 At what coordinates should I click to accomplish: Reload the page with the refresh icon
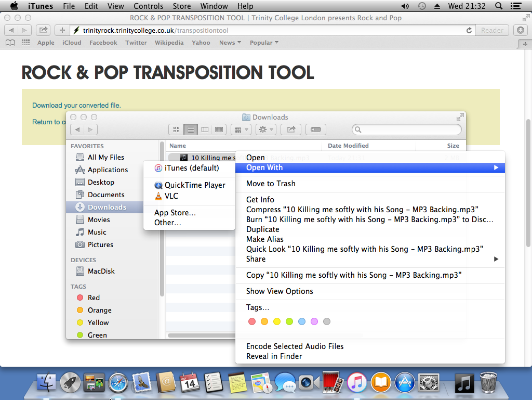[469, 30]
